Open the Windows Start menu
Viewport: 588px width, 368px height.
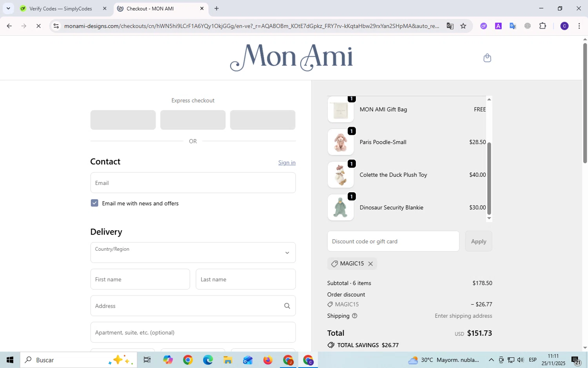coord(10,360)
